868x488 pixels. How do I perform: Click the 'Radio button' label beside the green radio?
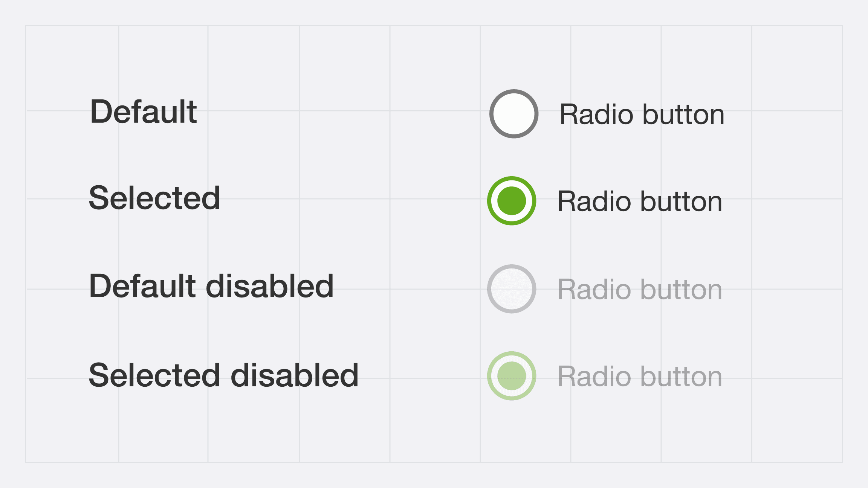(640, 201)
